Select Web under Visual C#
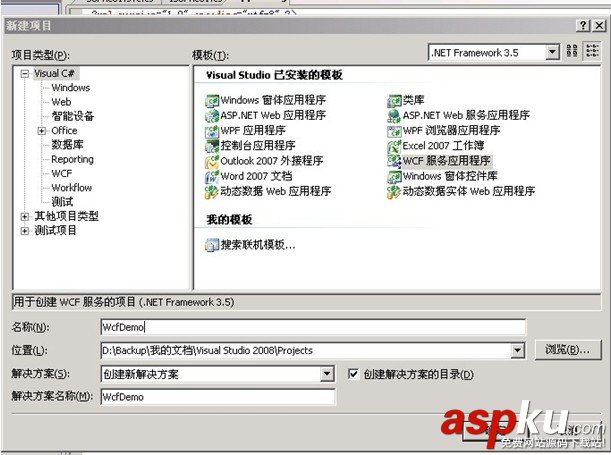 pyautogui.click(x=61, y=102)
